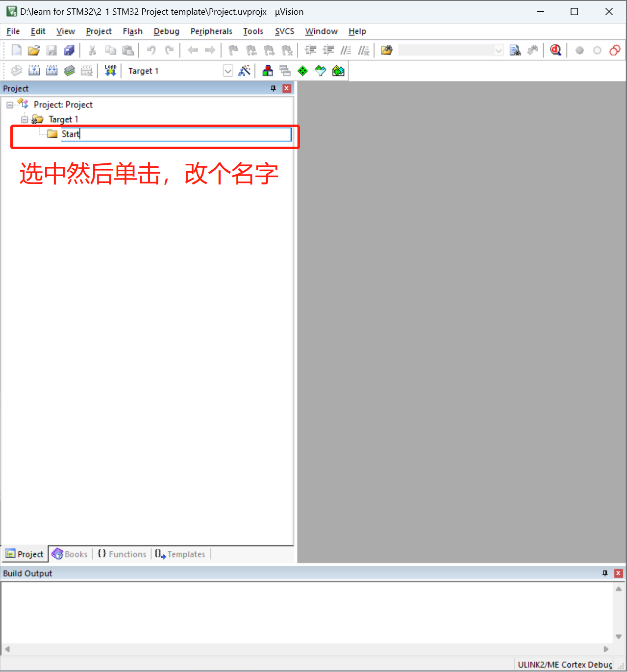Open Manage Project Items three-cubes icon
Screen dimensions: 627x672
268,71
